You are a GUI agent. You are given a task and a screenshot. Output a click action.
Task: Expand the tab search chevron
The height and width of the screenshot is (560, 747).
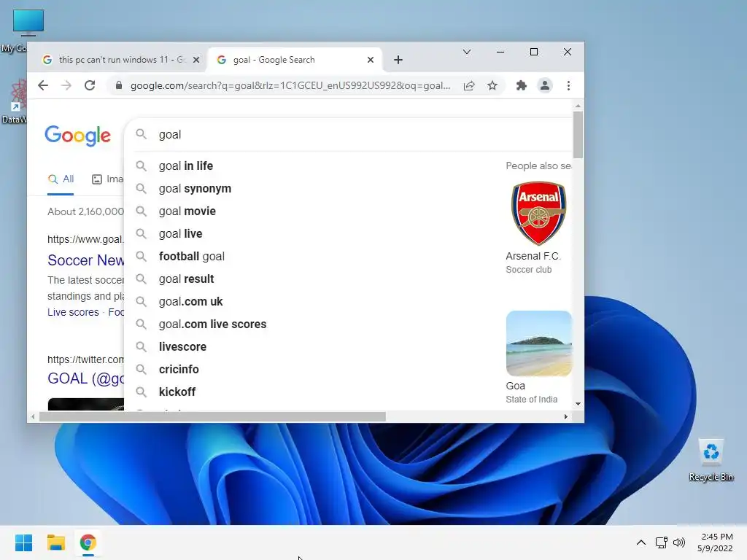coord(467,52)
